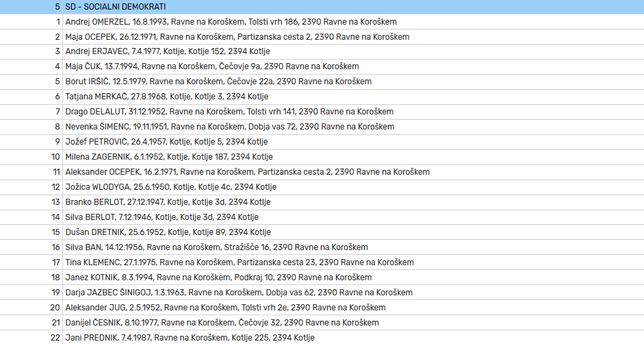Click row number 15 beside Dušan DRETNIK
The width and height of the screenshot is (644, 344).
click(55, 232)
